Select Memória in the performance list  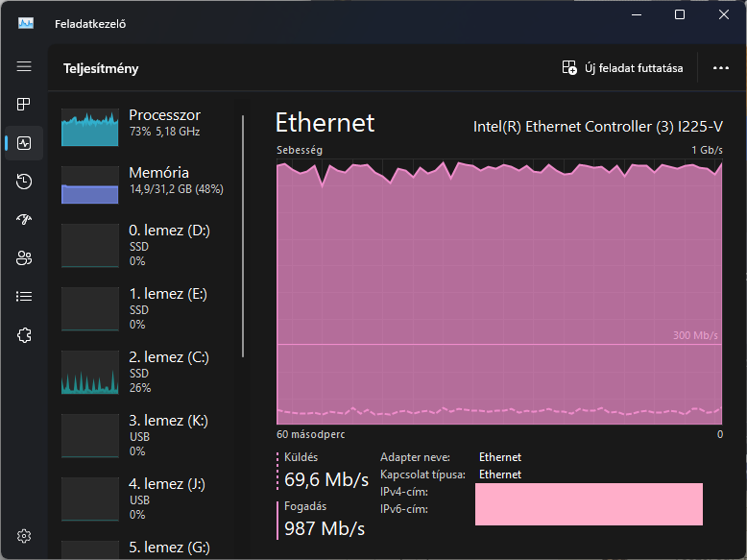point(149,184)
